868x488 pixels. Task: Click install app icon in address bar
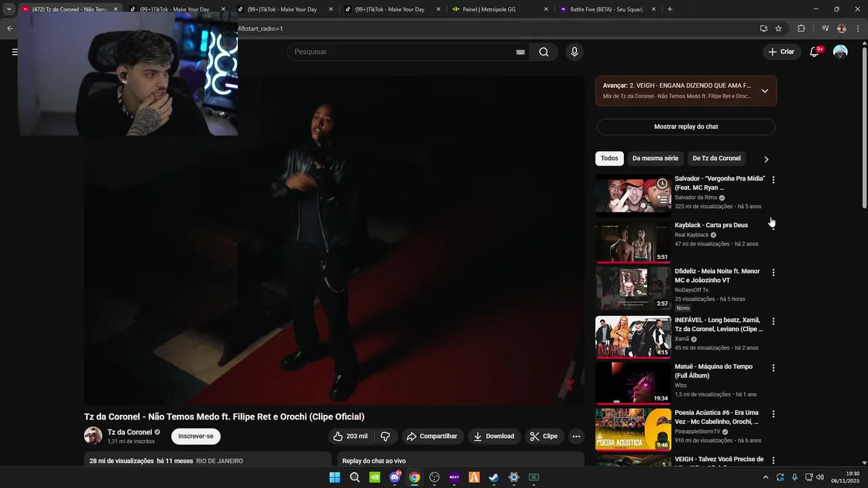click(x=764, y=28)
